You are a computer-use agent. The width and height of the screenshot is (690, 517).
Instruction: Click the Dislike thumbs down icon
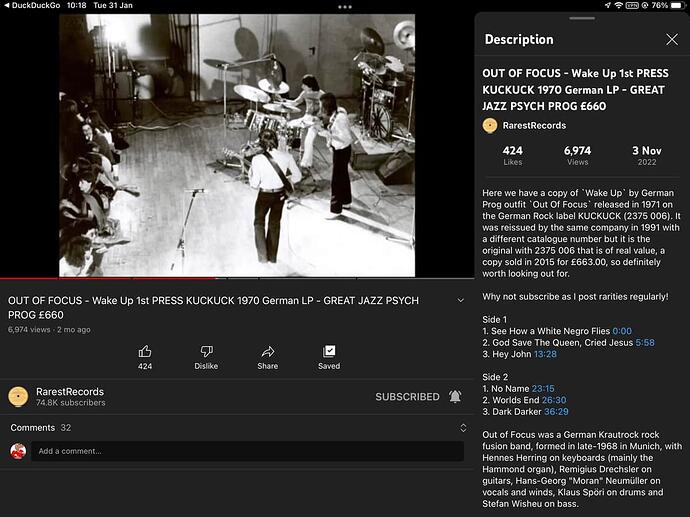(206, 352)
